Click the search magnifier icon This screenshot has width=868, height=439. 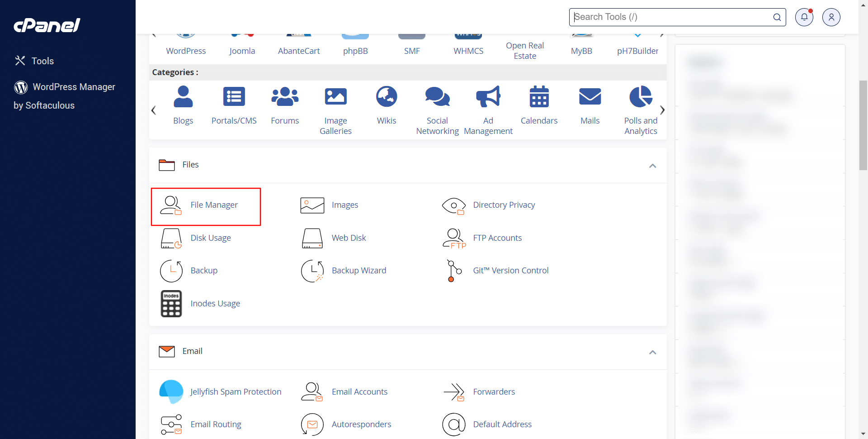(x=777, y=17)
